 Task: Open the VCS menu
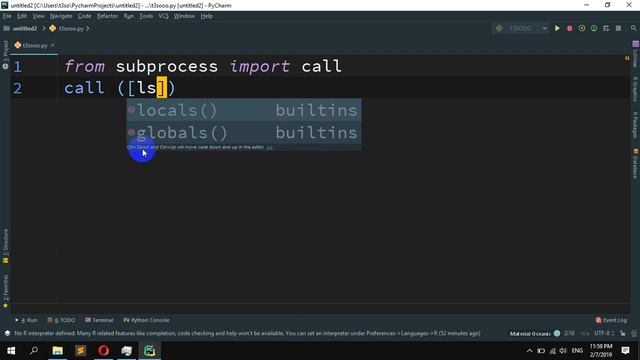pos(163,16)
